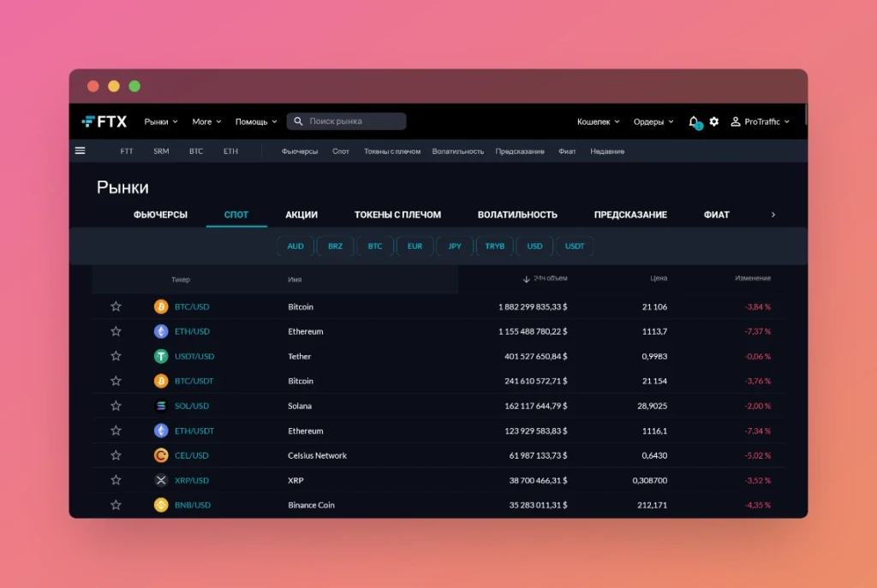Screen dimensions: 877x588
Task: Add BNB/USD to favorites
Action: point(116,505)
